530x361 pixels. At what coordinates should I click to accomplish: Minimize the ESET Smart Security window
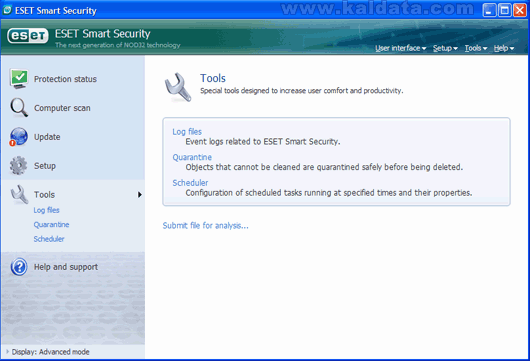[x=489, y=10]
